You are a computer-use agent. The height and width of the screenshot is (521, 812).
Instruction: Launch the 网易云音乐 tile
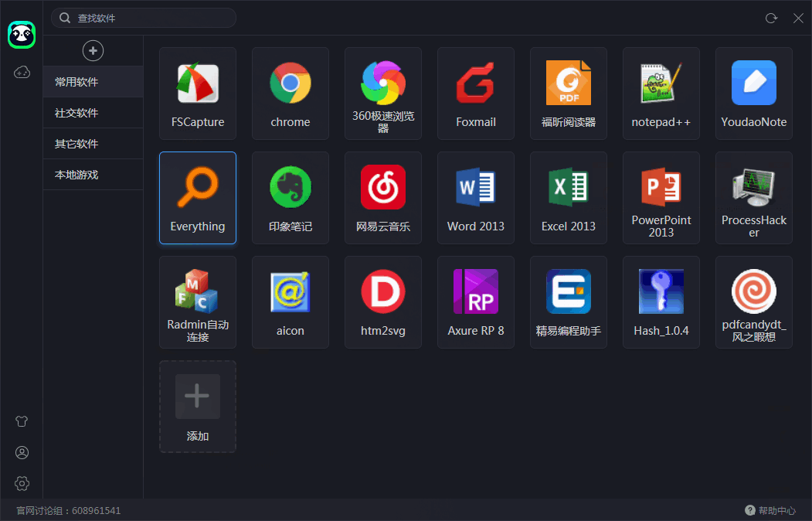[x=382, y=198]
